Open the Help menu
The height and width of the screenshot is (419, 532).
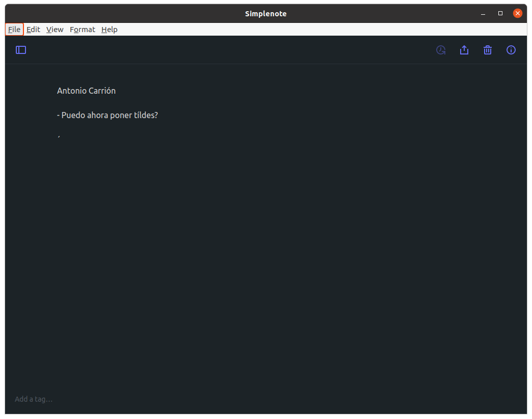pyautogui.click(x=109, y=29)
